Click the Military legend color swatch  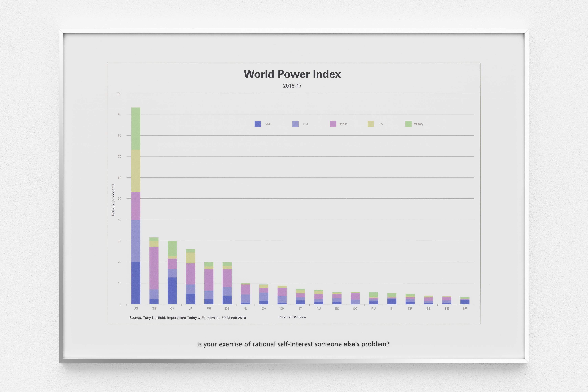(x=408, y=124)
